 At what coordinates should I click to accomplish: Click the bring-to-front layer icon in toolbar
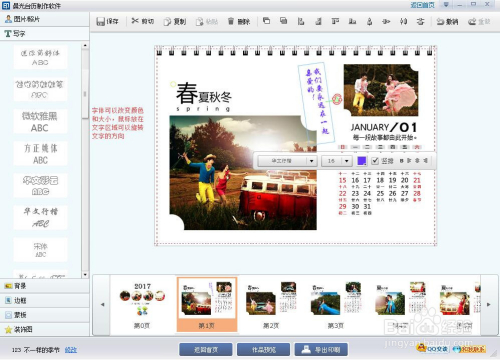[266, 21]
